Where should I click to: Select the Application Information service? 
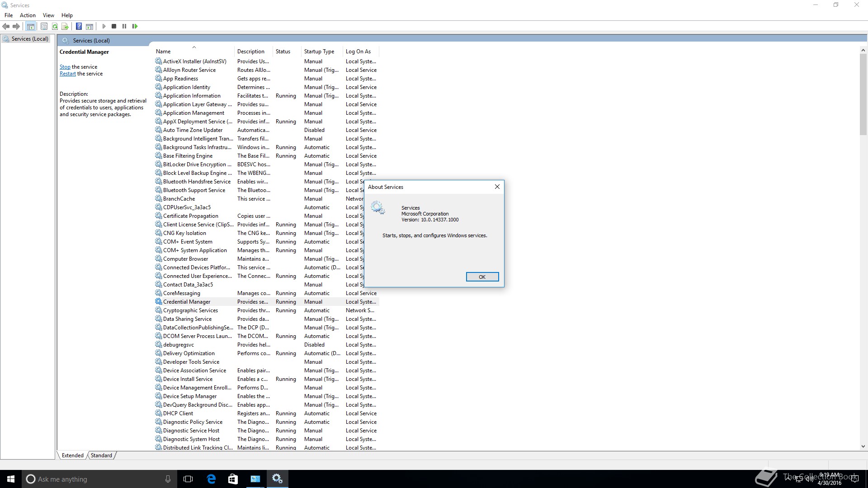266,96
